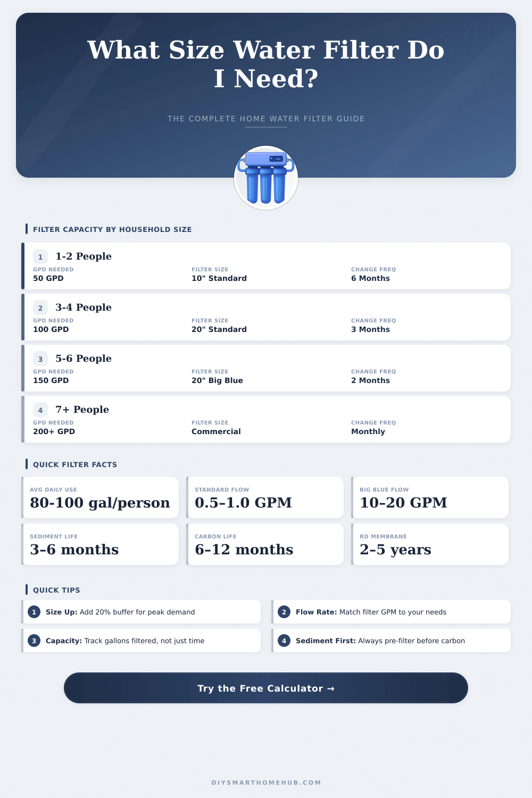Click the 150 GPD value
This screenshot has width=532, height=798.
click(51, 380)
